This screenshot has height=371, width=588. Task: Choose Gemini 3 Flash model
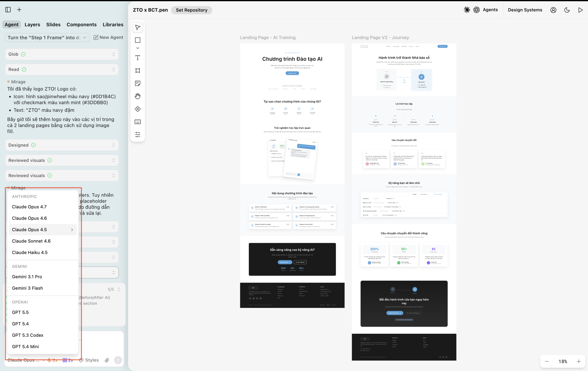(x=43, y=288)
